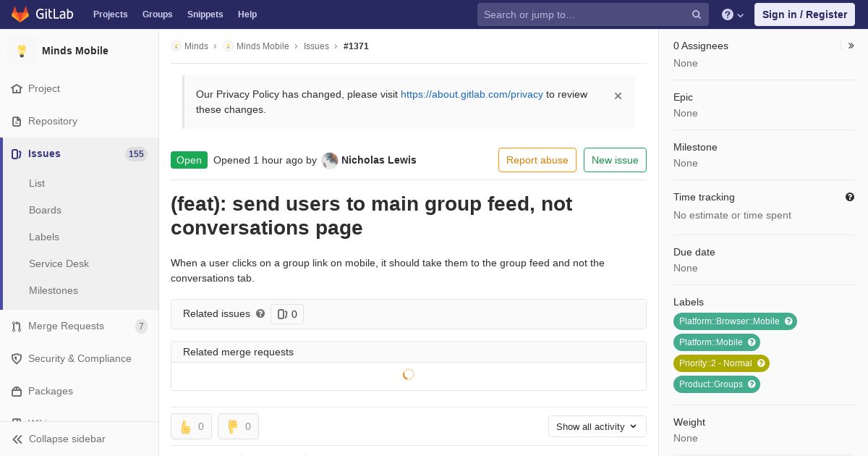Click the Security & Compliance shield icon
This screenshot has width=868, height=456.
(17, 358)
